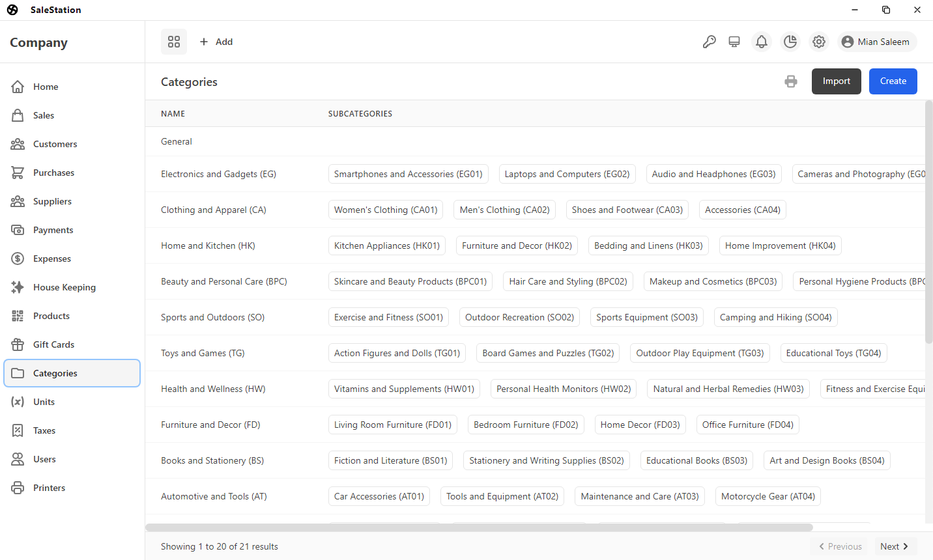The width and height of the screenshot is (933, 560).
Task: Click the Add button in the toolbar
Action: 216,42
